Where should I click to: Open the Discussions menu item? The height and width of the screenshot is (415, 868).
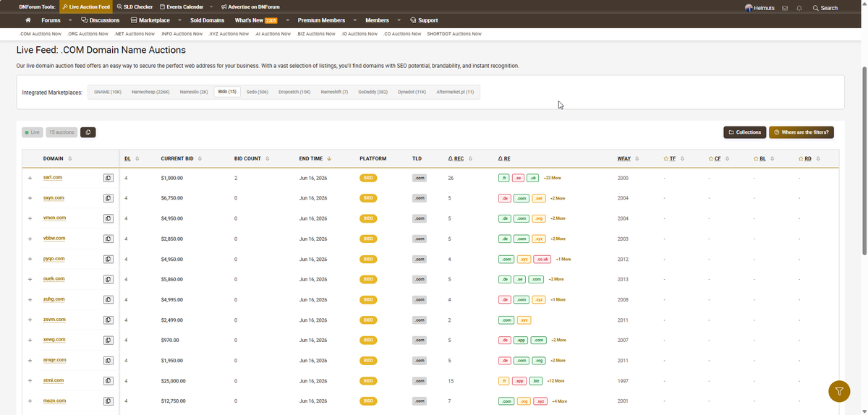click(x=101, y=20)
